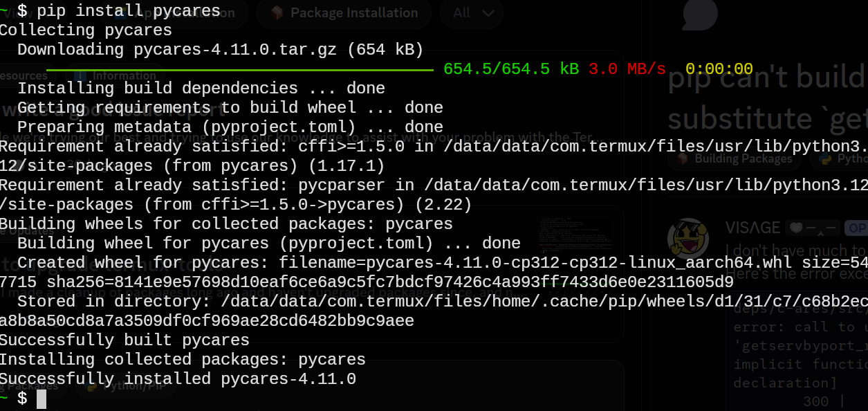Open the VISAGE username profile link

pyautogui.click(x=752, y=228)
